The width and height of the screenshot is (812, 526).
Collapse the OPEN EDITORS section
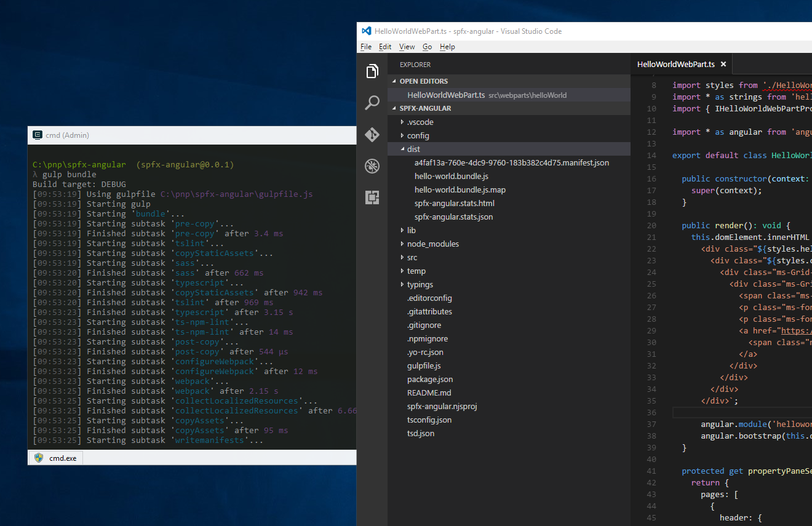509,81
